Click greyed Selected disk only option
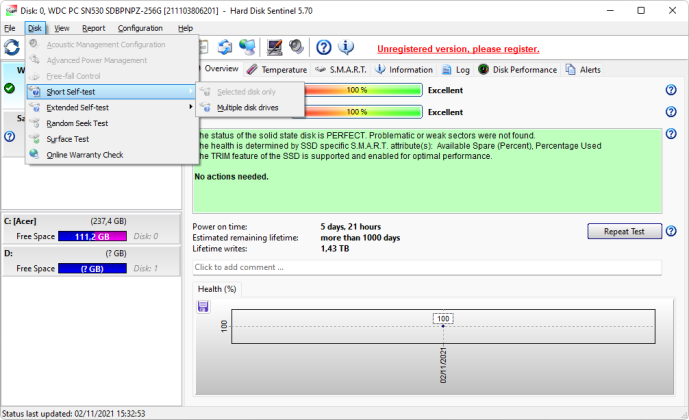Screen dimensions: 689x420 (x=250, y=92)
